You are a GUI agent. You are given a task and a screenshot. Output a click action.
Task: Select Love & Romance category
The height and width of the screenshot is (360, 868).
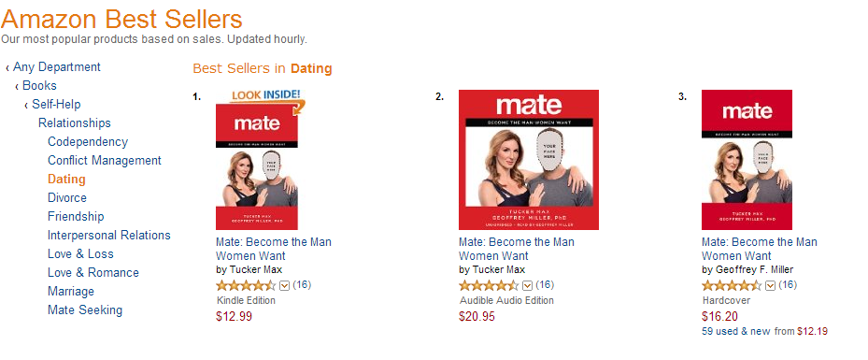click(x=93, y=272)
